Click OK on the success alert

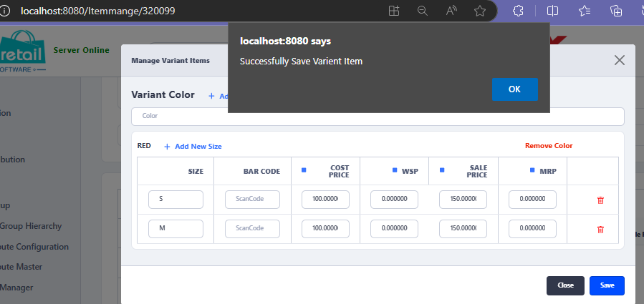point(514,89)
